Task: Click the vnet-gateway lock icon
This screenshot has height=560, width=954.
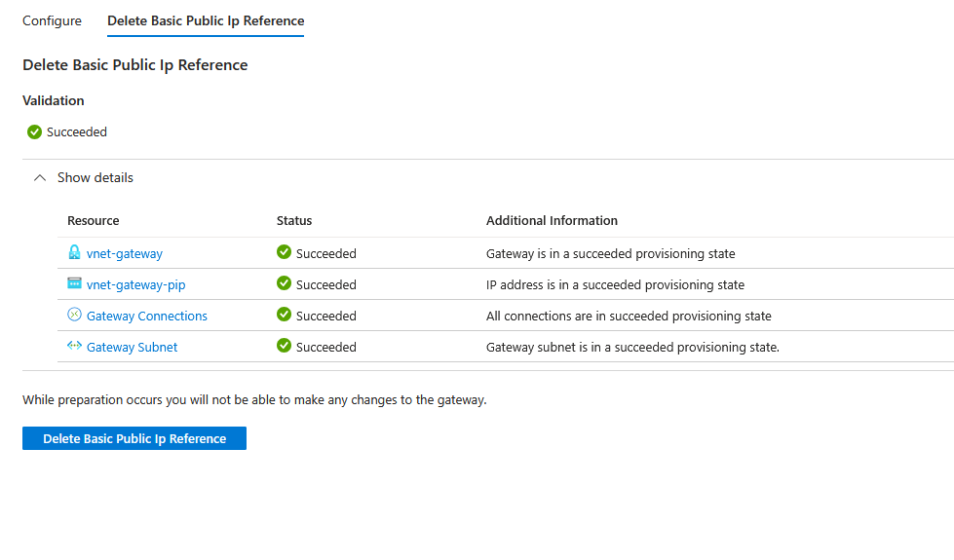Action: click(74, 253)
